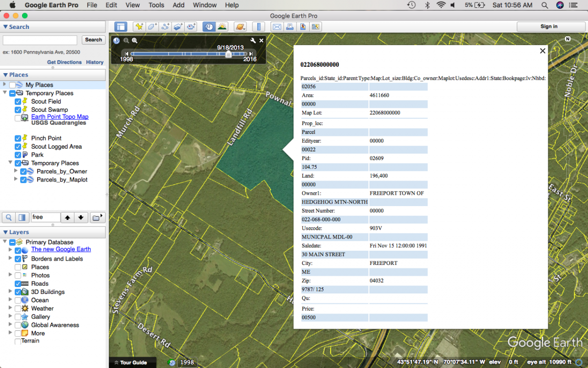This screenshot has height=368, width=588.
Task: Open the Get Directions link
Action: [64, 62]
